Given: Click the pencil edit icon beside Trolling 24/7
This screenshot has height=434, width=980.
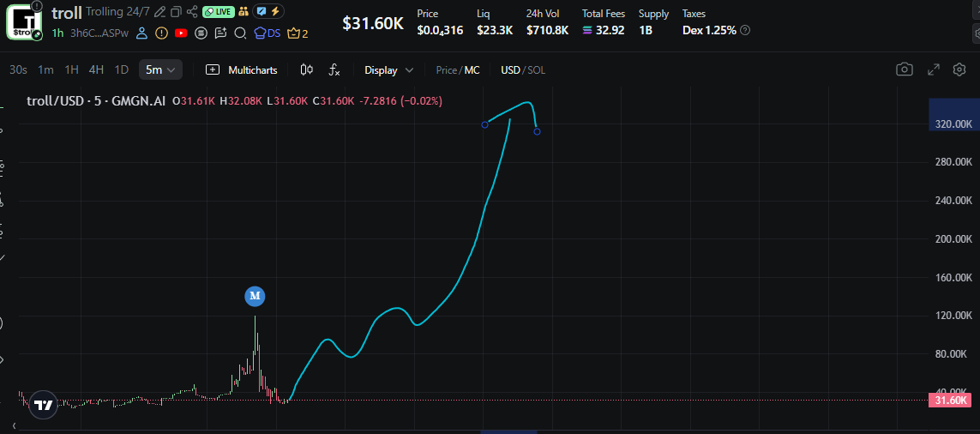Looking at the screenshot, I should click(160, 12).
